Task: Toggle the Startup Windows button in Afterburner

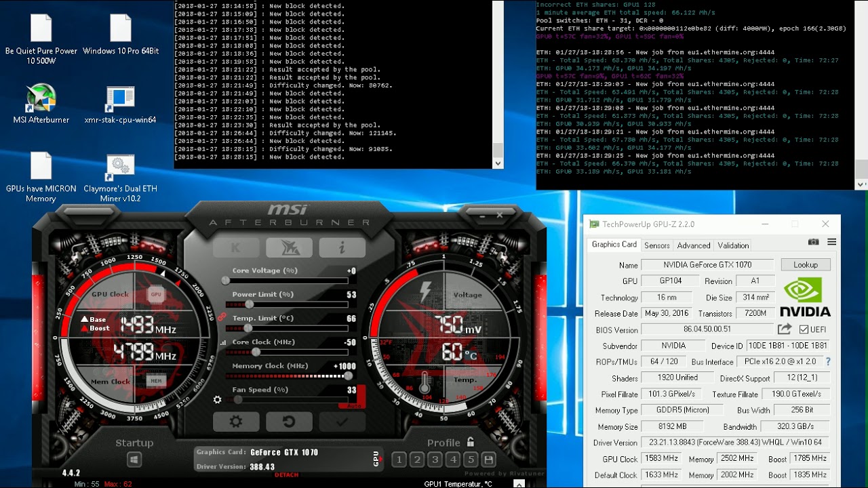Action: (134, 460)
